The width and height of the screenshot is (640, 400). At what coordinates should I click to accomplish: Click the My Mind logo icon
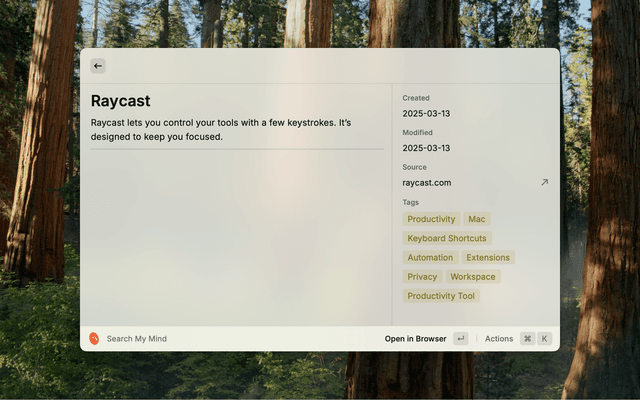tap(94, 339)
